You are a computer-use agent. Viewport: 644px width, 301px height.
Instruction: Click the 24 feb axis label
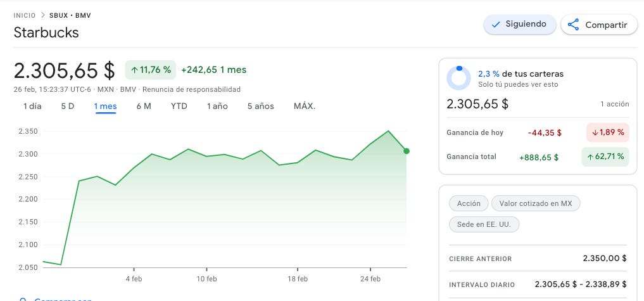[370, 279]
